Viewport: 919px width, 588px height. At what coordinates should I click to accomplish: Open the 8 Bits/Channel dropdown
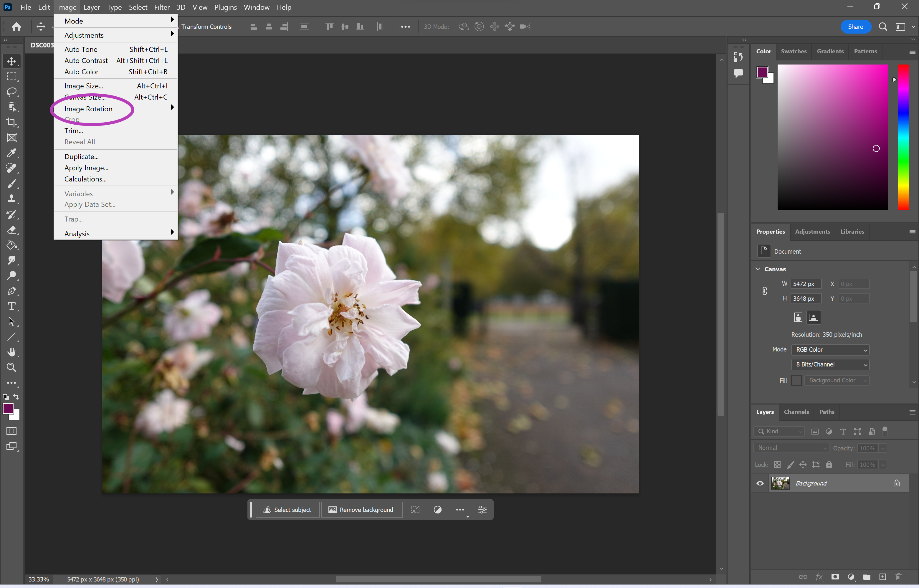point(830,365)
